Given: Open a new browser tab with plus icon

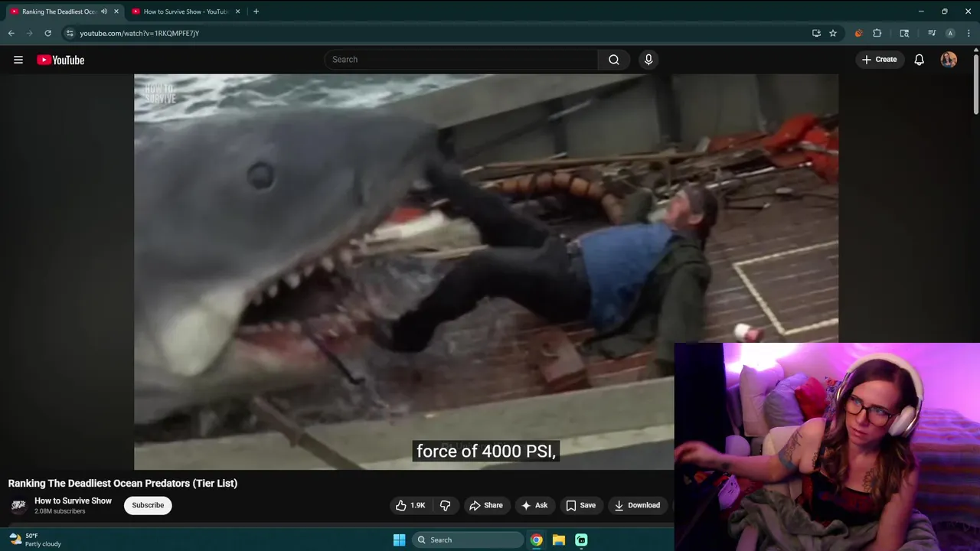Looking at the screenshot, I should click(256, 11).
